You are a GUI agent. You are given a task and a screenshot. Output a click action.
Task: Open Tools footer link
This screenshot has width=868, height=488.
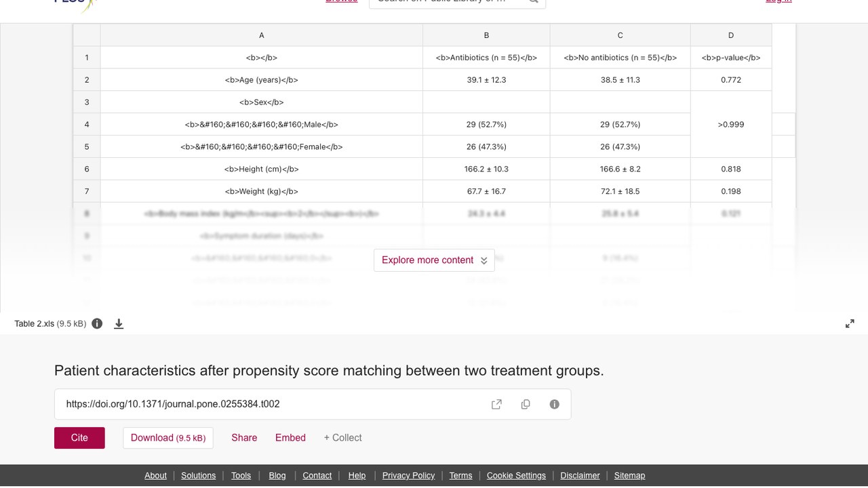tap(241, 476)
